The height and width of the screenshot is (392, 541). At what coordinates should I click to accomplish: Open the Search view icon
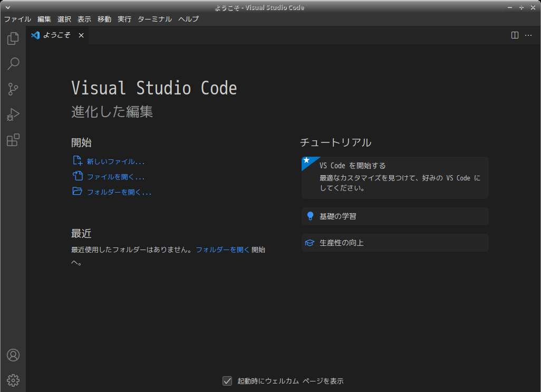13,64
